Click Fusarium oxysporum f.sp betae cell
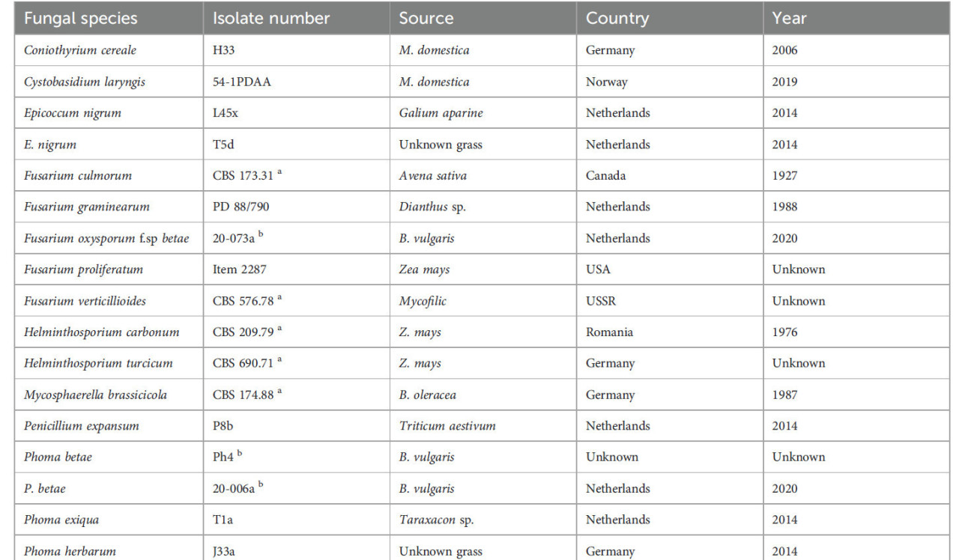Screen dimensions: 959x560 click(106, 238)
